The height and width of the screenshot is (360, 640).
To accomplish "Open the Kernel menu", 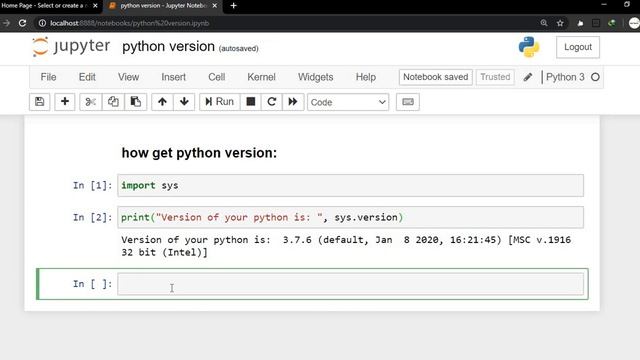I will tap(261, 77).
